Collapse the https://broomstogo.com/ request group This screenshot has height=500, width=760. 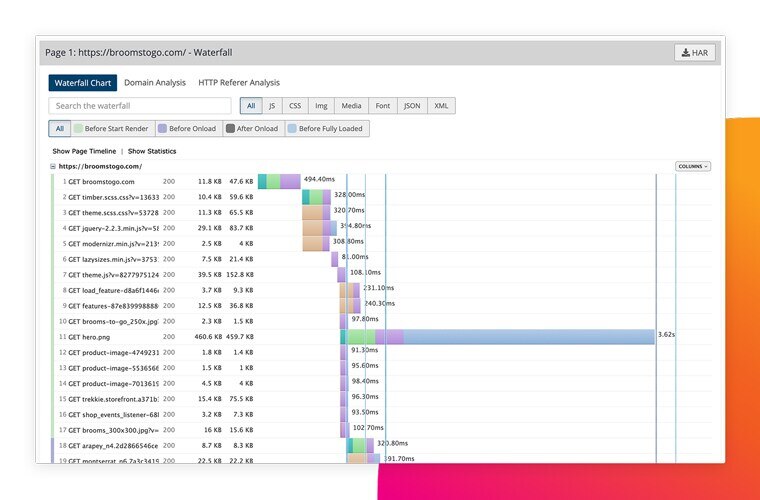(53, 166)
